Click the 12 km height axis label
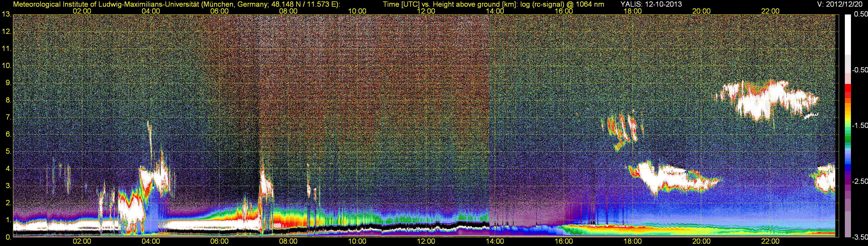868x246 pixels. pos(6,32)
